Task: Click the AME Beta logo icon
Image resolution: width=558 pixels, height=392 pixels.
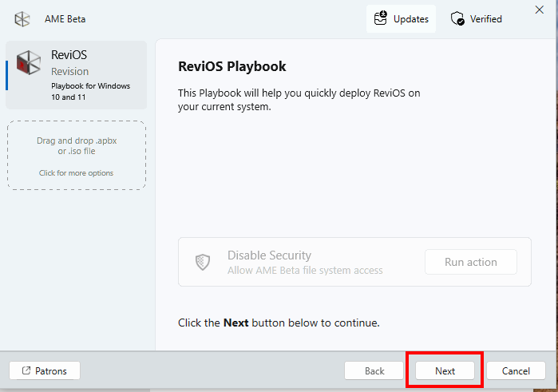Action: [22, 19]
